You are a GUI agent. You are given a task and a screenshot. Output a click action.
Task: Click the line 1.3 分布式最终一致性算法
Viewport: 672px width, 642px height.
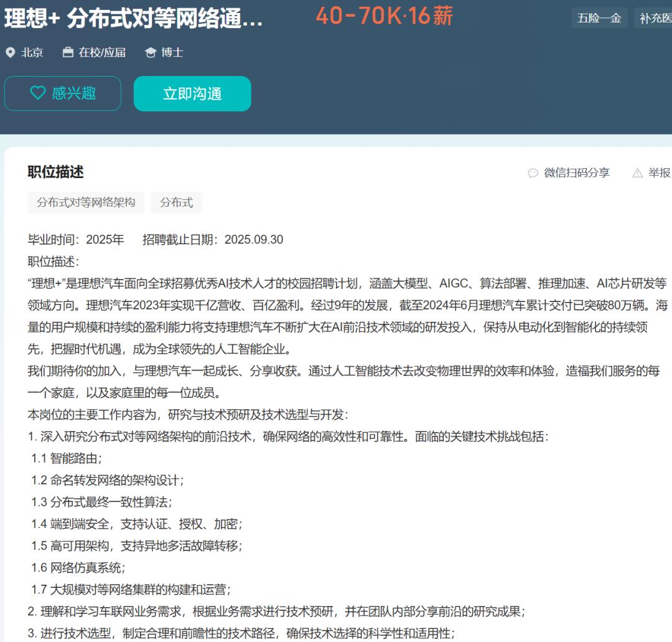click(x=101, y=502)
